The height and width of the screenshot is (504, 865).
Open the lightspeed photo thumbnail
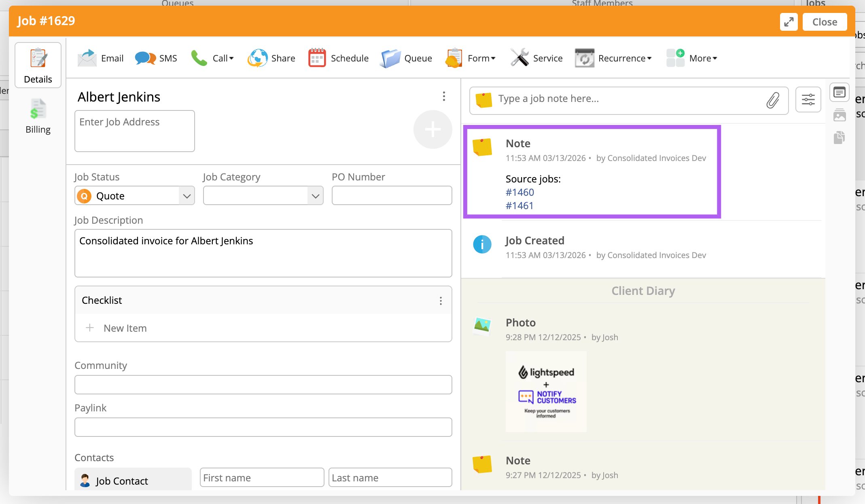click(x=546, y=392)
